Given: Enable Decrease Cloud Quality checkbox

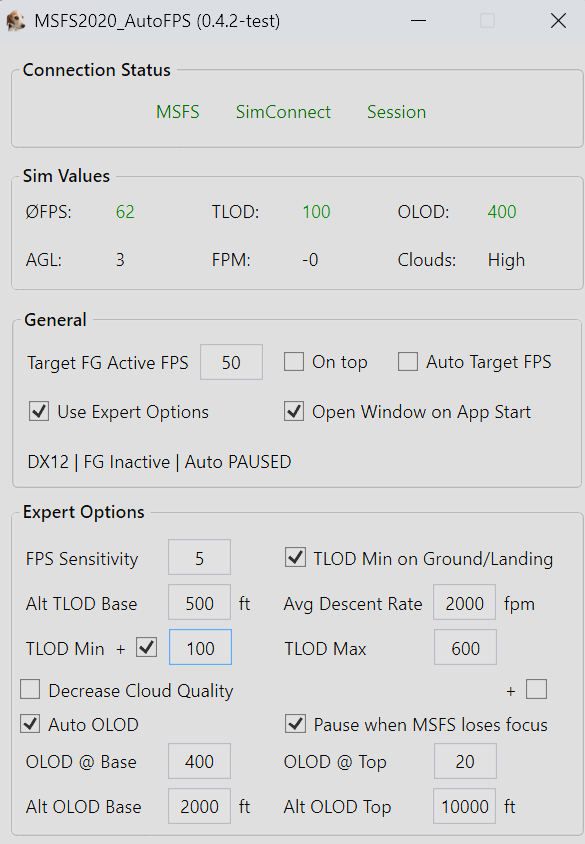Looking at the screenshot, I should [30, 689].
